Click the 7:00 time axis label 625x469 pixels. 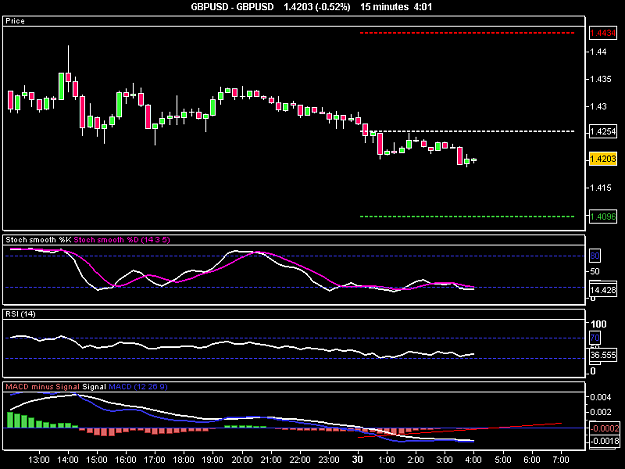click(x=561, y=460)
